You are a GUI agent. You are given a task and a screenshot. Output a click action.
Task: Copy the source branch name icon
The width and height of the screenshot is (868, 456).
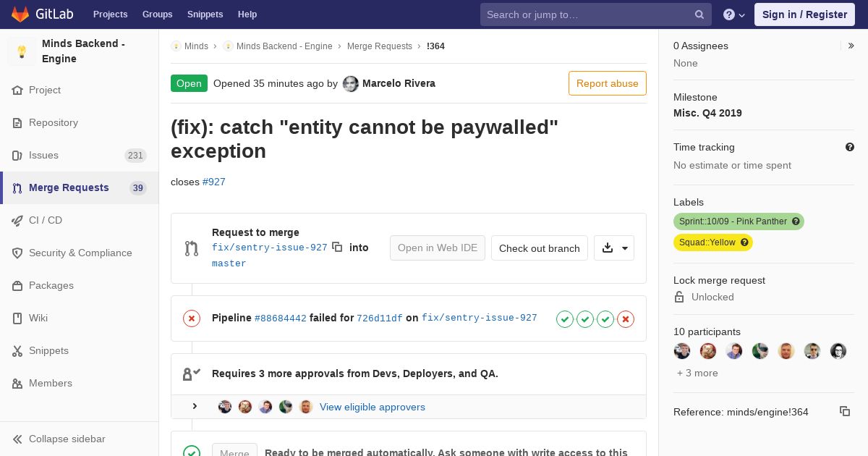(337, 247)
